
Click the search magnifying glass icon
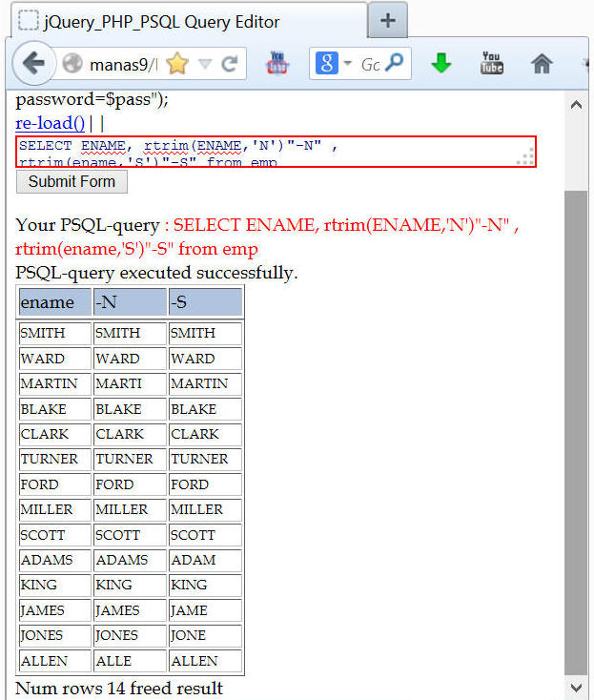(394, 64)
